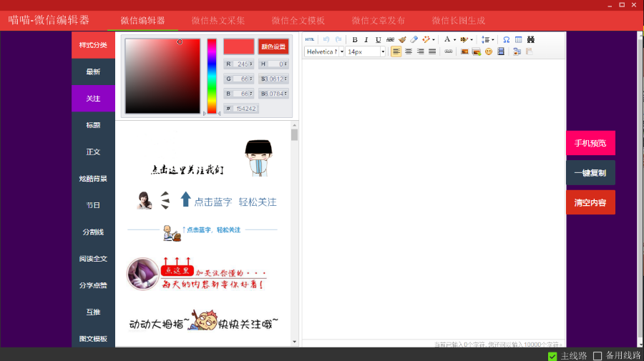Screen dimensions: 644x361
Task: Click the current red color preview swatch
Action: click(238, 46)
